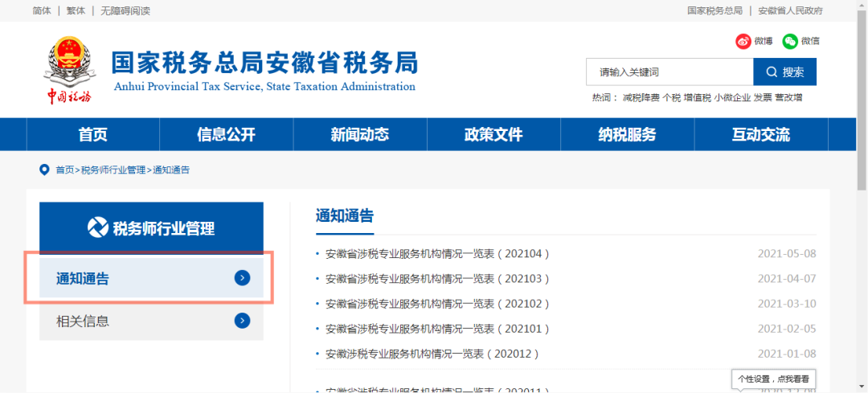868x393 pixels.
Task: Focus the 请输入关键词 search field
Action: pos(669,72)
